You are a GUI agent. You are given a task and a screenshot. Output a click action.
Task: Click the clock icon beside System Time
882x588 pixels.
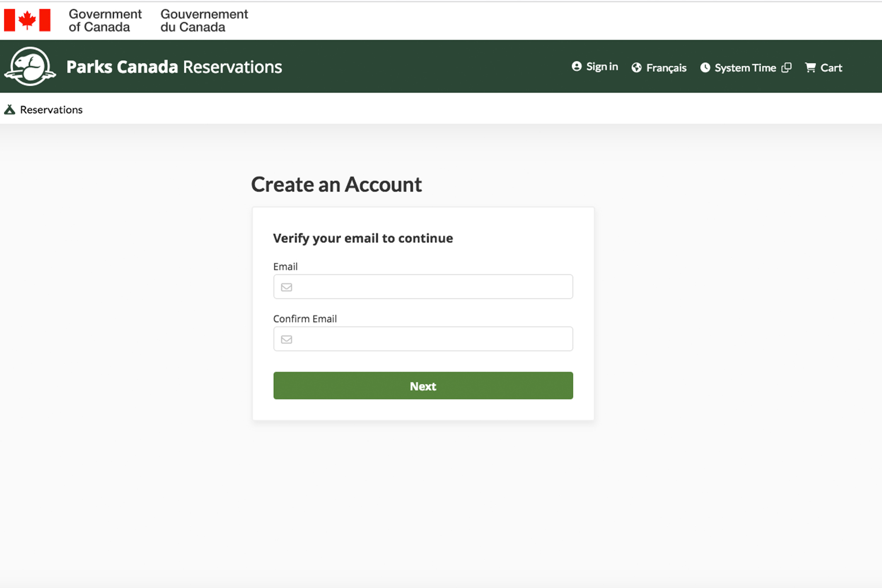click(705, 68)
